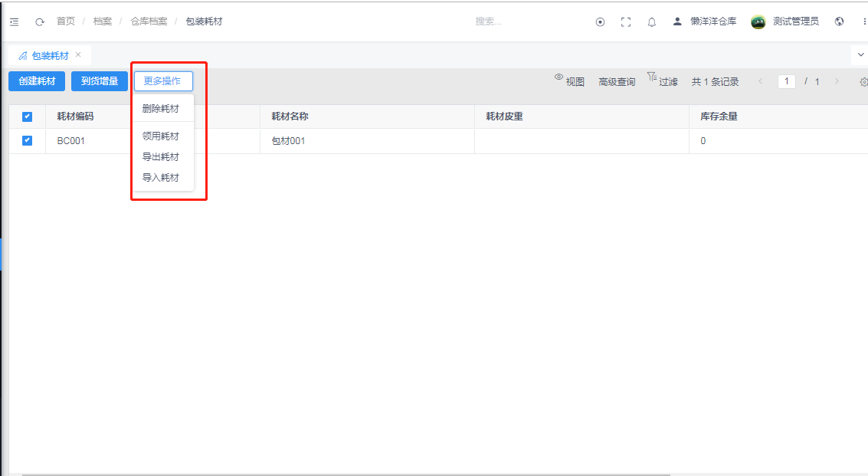Click the 创建耗材 button
The image size is (868, 476).
coord(37,81)
